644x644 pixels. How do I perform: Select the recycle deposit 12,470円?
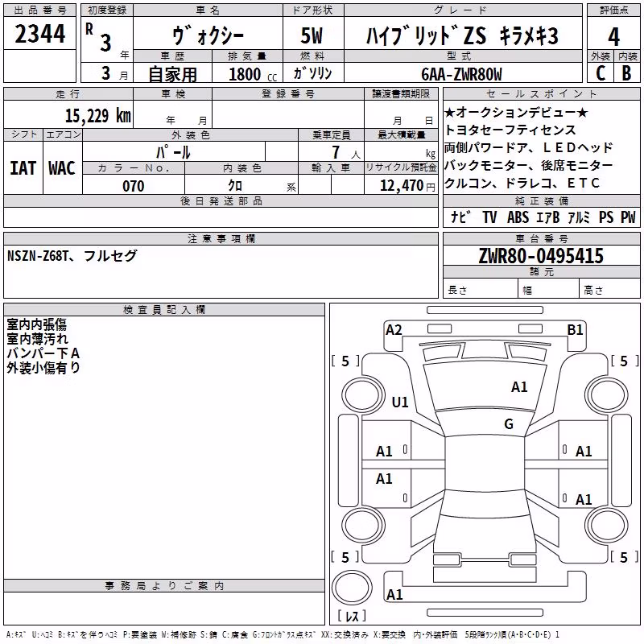407,186
